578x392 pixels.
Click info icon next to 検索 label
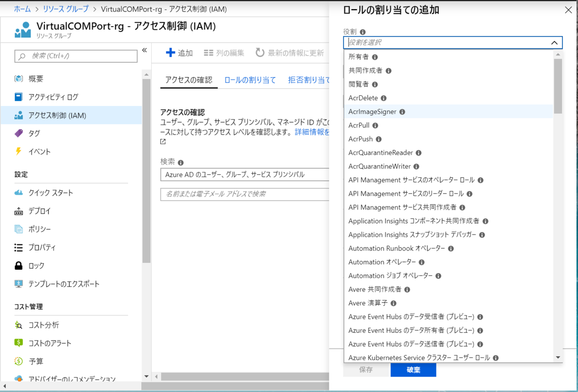[181, 163]
